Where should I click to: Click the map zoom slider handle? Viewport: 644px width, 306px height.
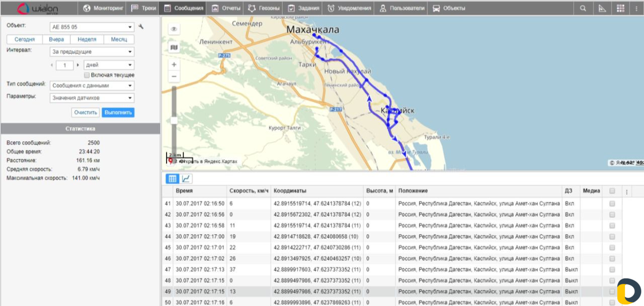[x=174, y=120]
